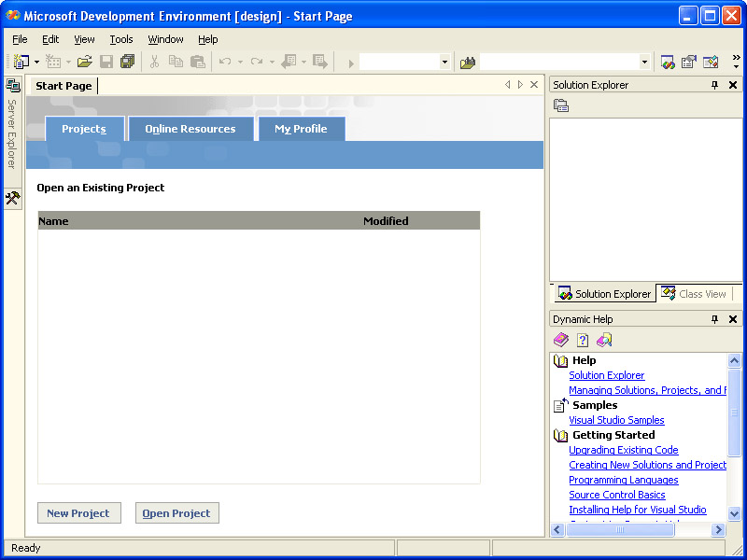Open the Tools menu
Screen dimensions: 747x560
121,39
